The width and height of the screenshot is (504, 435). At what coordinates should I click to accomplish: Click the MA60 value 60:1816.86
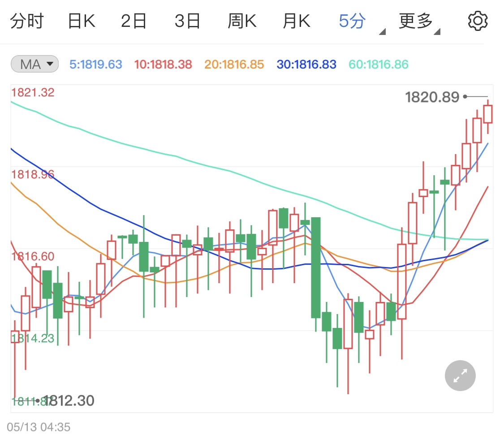[x=378, y=65]
